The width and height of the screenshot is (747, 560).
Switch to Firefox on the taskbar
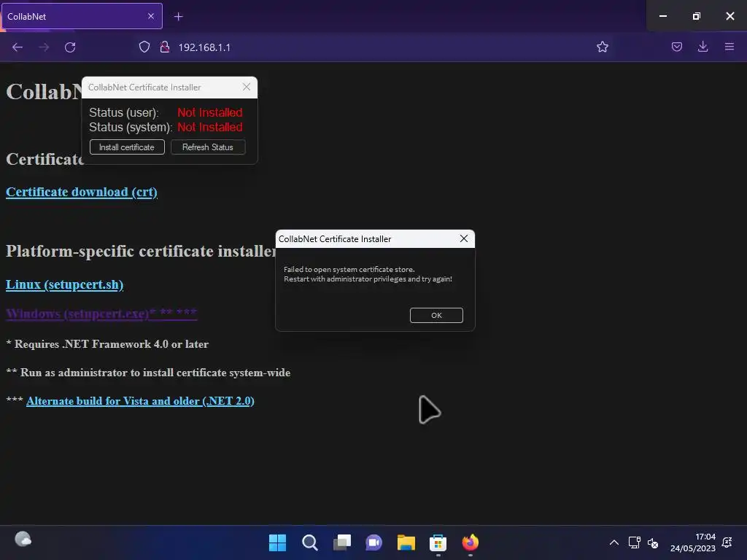click(x=471, y=542)
